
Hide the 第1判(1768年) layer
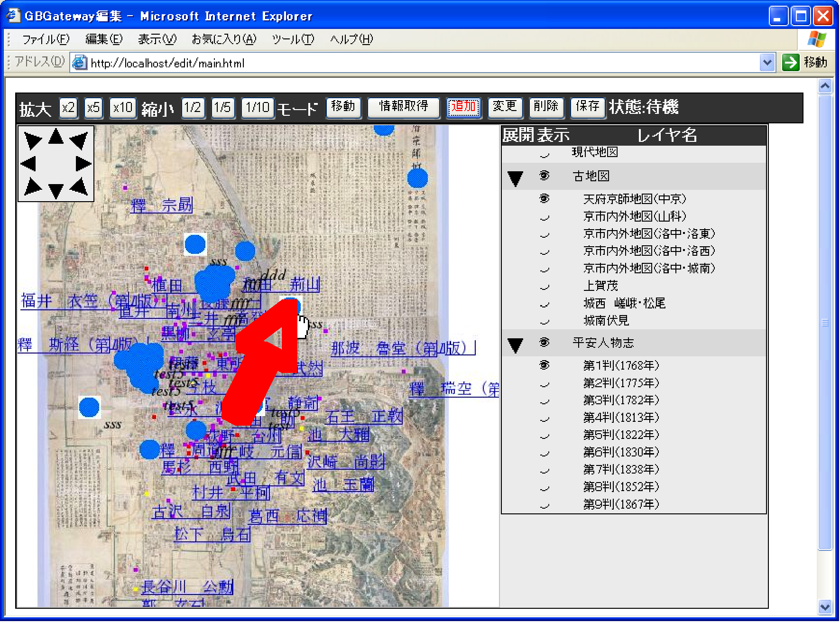(x=545, y=365)
